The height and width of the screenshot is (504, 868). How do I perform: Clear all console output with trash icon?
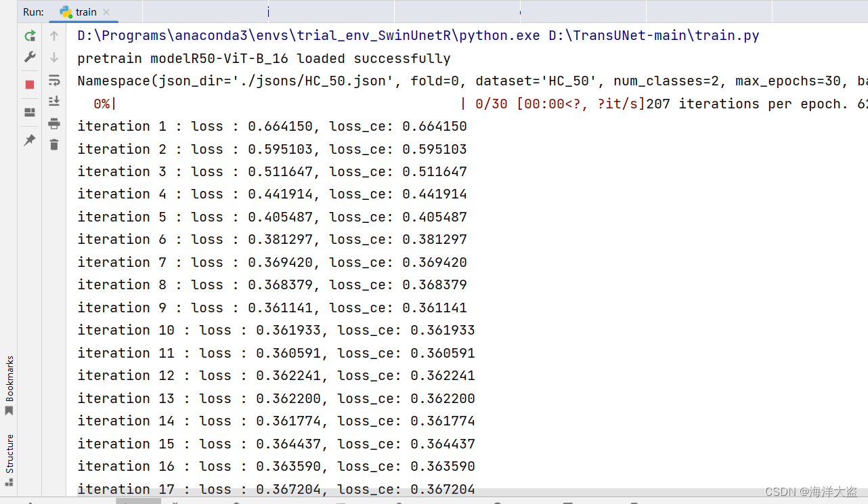pyautogui.click(x=53, y=144)
